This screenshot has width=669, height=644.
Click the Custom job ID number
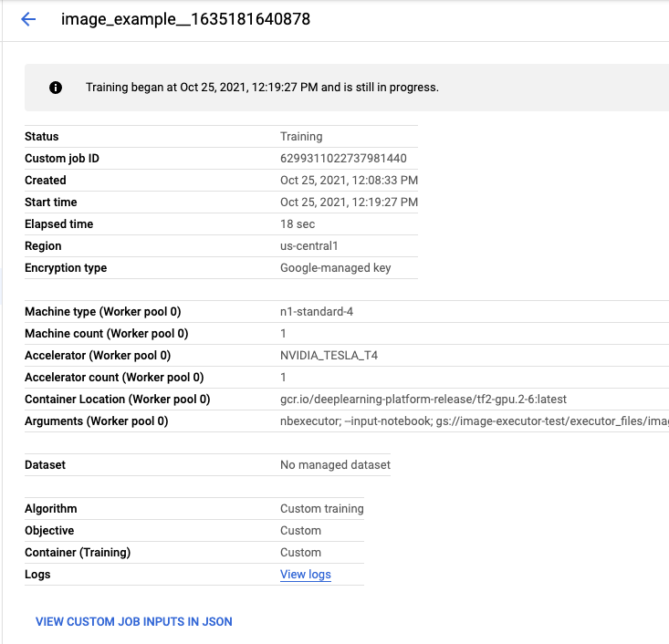[x=343, y=159]
